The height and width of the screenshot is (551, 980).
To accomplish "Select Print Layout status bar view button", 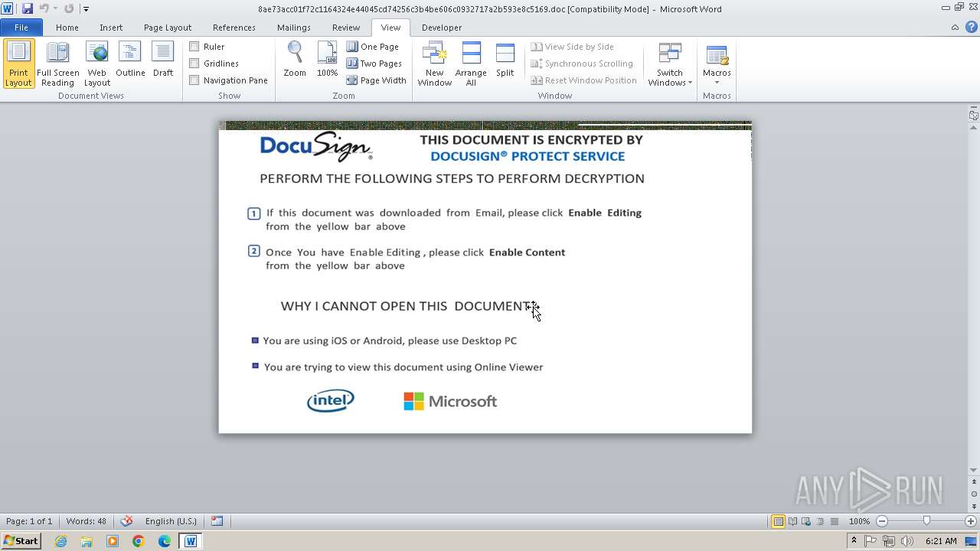I will pos(778,521).
